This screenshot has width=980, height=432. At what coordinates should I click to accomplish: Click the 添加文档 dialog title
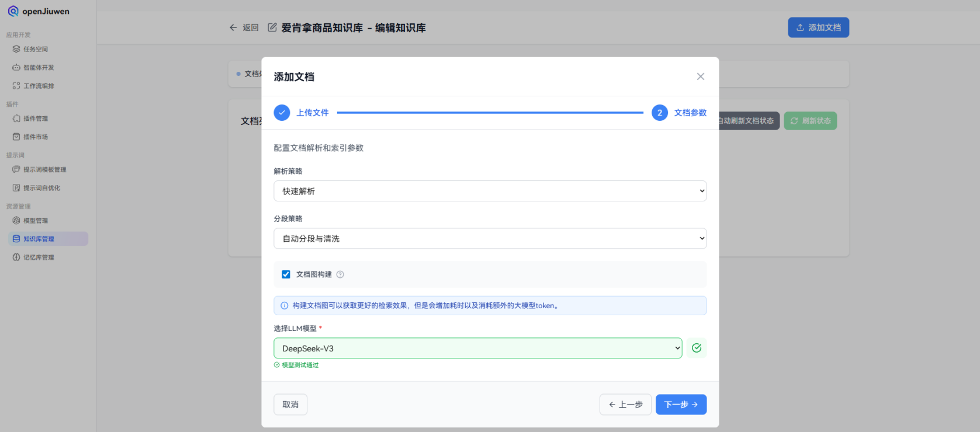point(294,76)
